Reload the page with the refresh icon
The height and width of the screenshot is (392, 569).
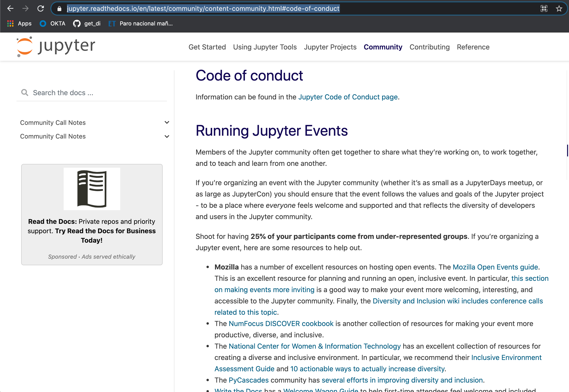tap(41, 8)
